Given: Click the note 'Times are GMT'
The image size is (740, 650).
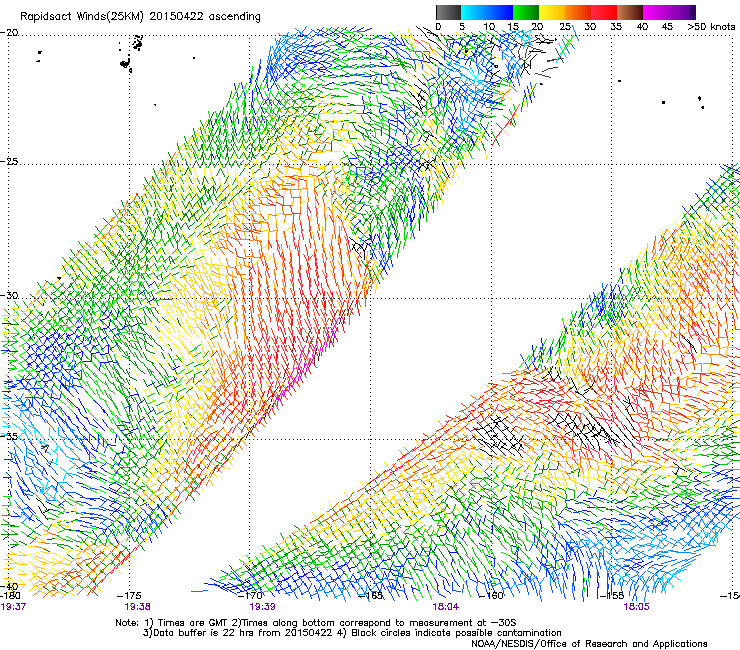Looking at the screenshot, I should (x=193, y=623).
